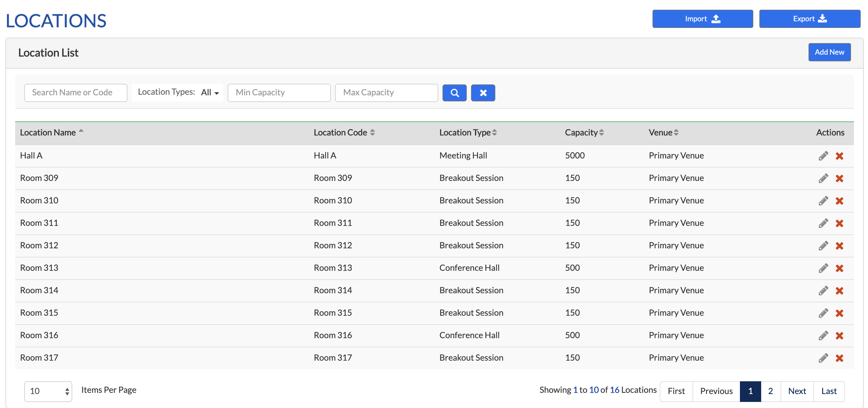Click Meeting Hall type cell

[x=463, y=156]
